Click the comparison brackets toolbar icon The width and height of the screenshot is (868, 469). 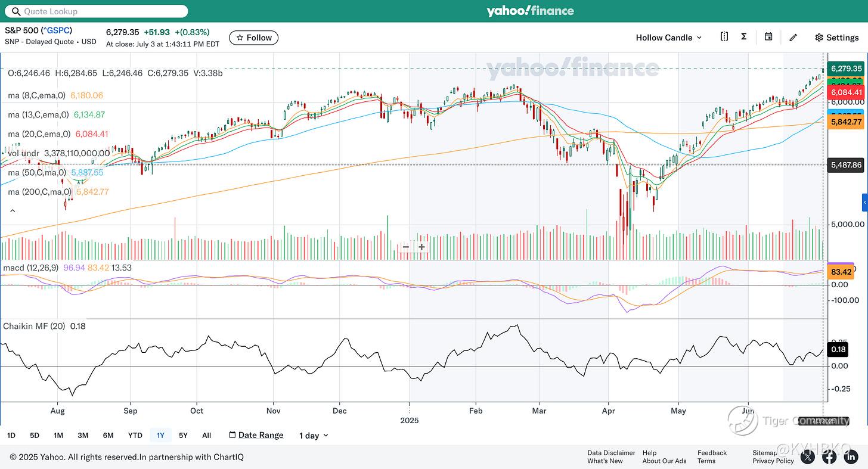724,37
